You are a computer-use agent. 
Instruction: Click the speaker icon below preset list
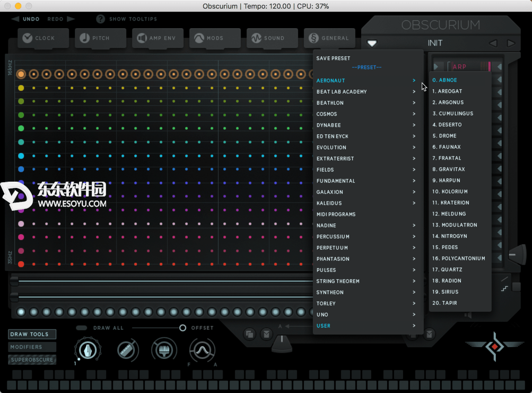pos(468,315)
